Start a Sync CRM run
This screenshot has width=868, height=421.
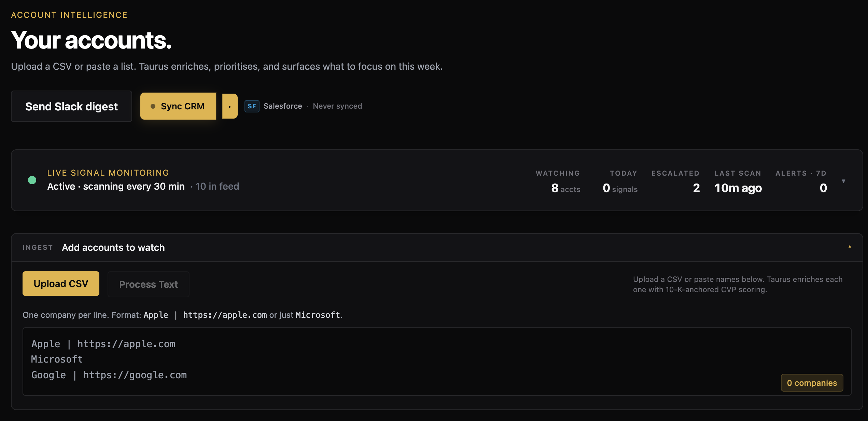(x=178, y=106)
